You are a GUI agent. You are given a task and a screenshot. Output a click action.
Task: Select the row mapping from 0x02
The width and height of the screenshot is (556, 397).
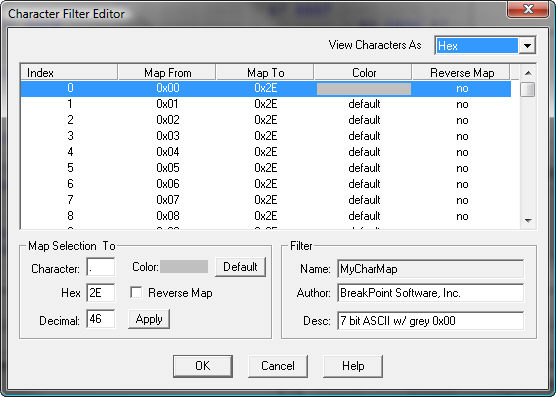[x=266, y=120]
